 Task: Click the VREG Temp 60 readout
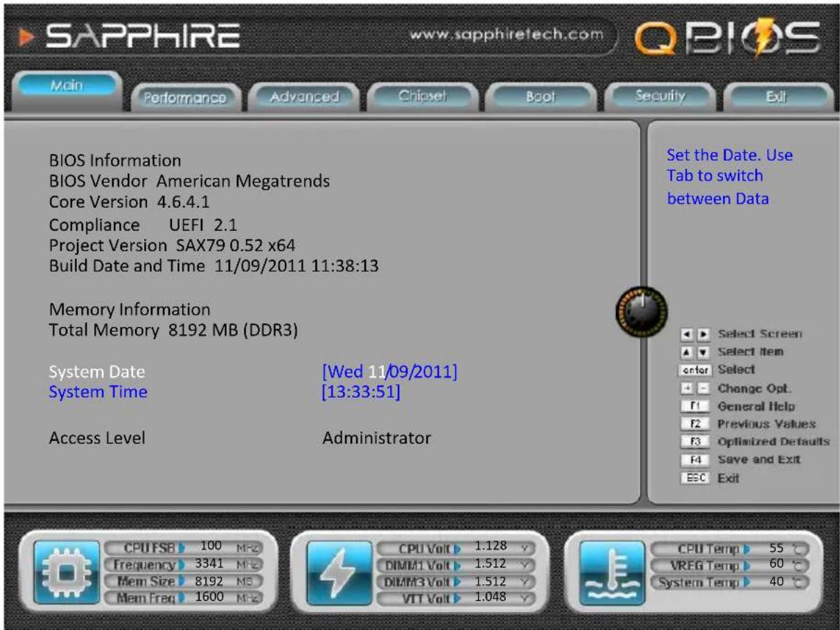(x=730, y=564)
